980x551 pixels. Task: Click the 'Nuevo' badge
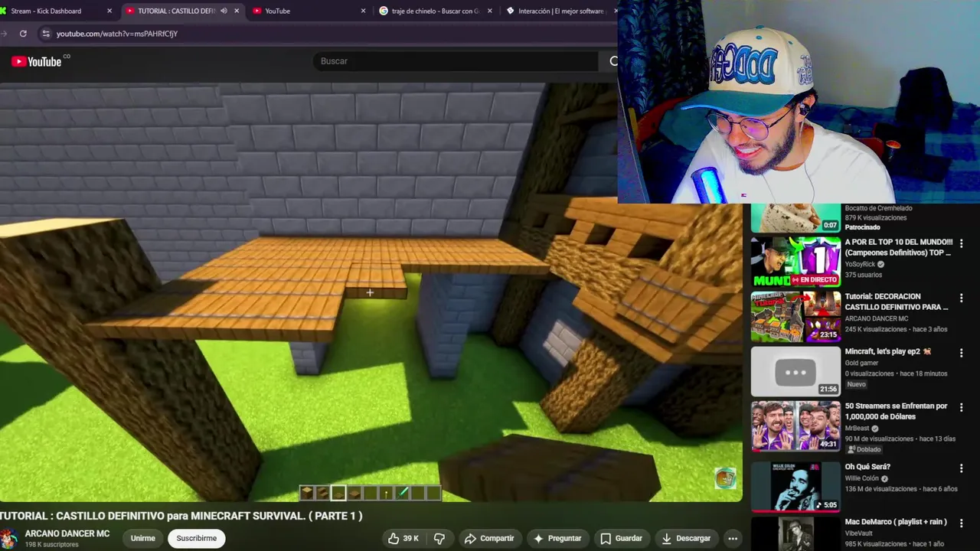pyautogui.click(x=856, y=384)
